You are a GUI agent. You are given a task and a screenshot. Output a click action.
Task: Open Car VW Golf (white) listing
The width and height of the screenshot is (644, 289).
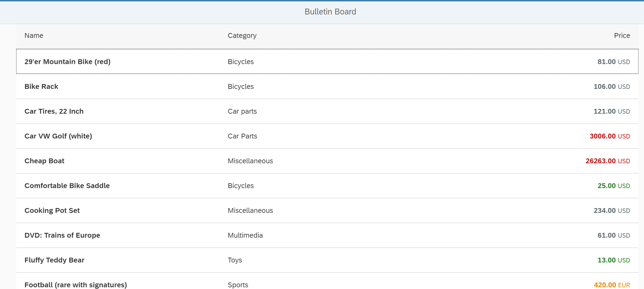click(x=58, y=136)
